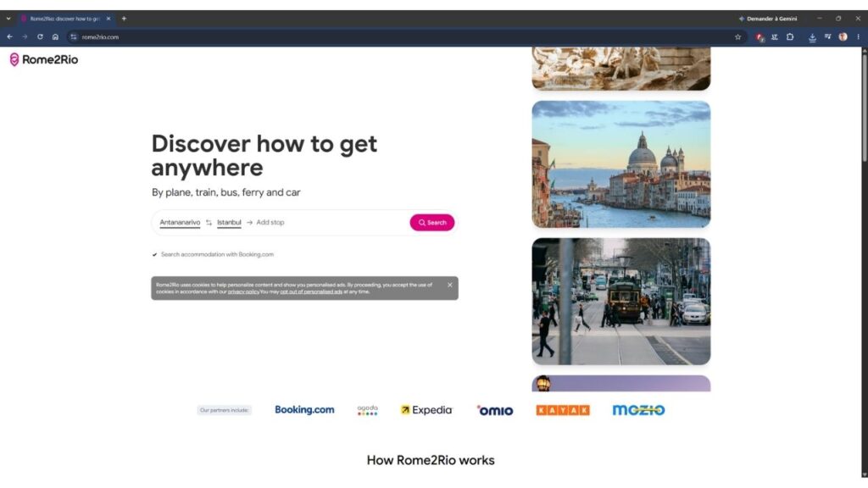Edit the Antananarivo origin field
This screenshot has height=488, width=868.
180,223
